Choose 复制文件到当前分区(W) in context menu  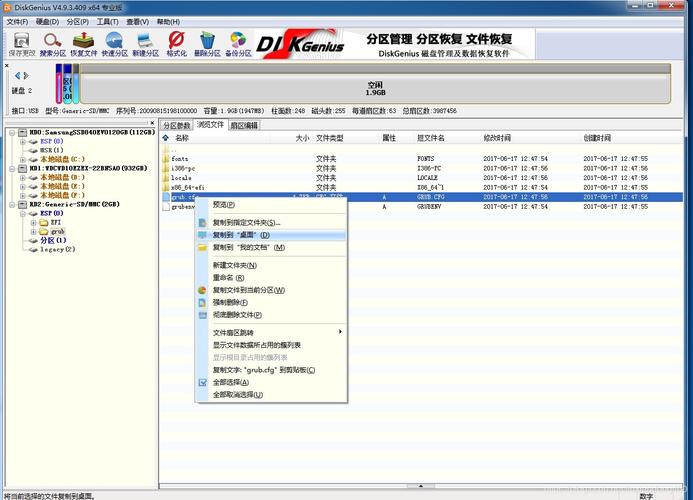point(271,290)
